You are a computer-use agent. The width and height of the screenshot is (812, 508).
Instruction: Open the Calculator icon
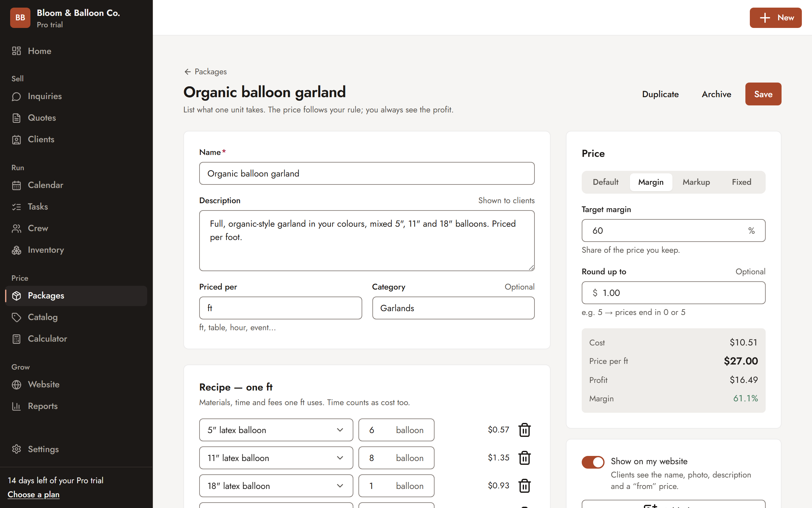tap(16, 339)
